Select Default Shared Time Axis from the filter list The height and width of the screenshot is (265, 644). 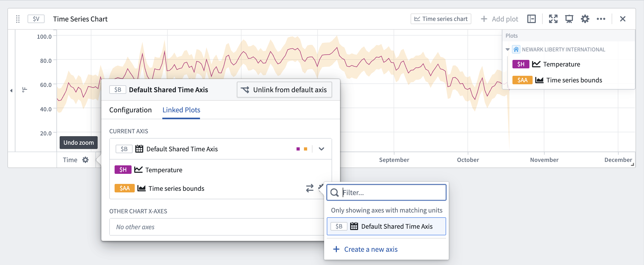[386, 226]
